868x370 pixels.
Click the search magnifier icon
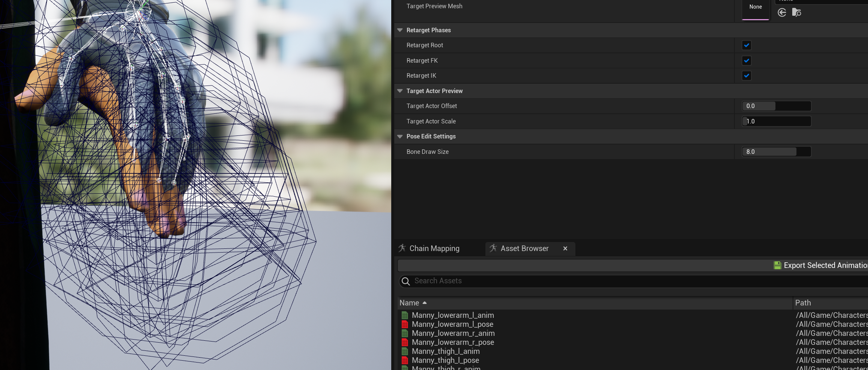(x=406, y=281)
